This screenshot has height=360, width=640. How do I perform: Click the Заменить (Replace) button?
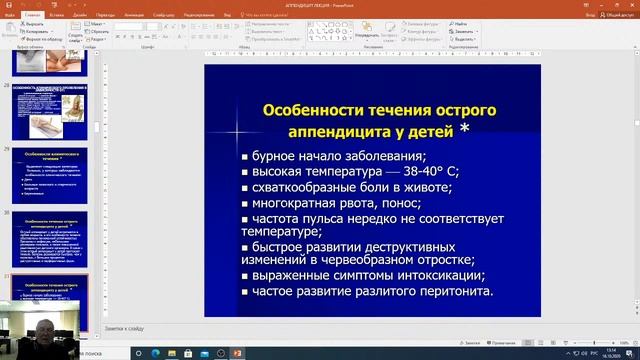click(x=463, y=31)
